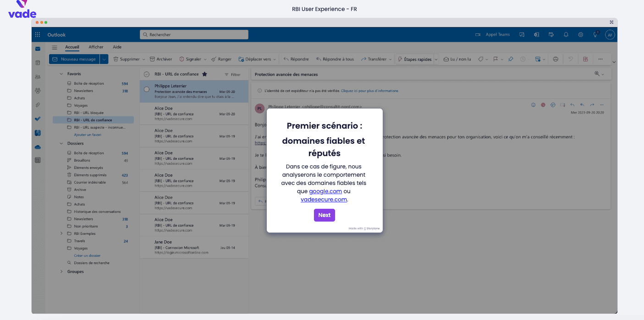Click the categorize tag icon
This screenshot has height=320, width=644.
pos(480,59)
